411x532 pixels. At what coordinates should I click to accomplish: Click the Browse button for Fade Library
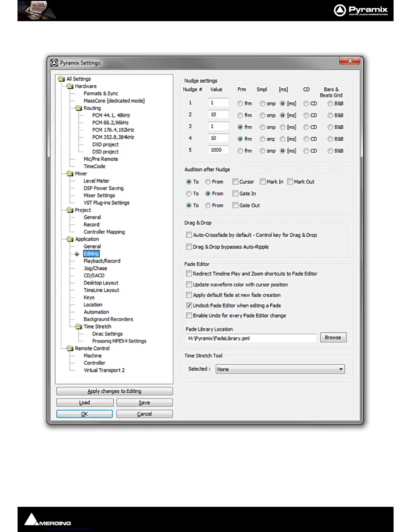click(x=333, y=338)
